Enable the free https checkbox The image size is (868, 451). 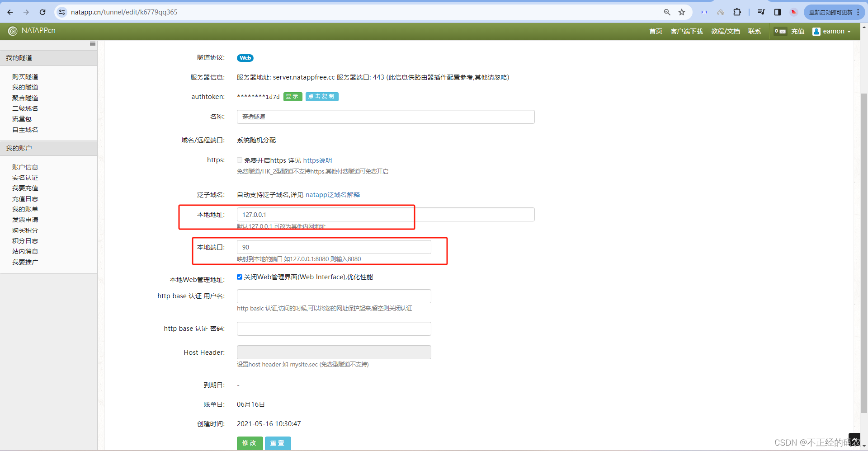pos(240,160)
